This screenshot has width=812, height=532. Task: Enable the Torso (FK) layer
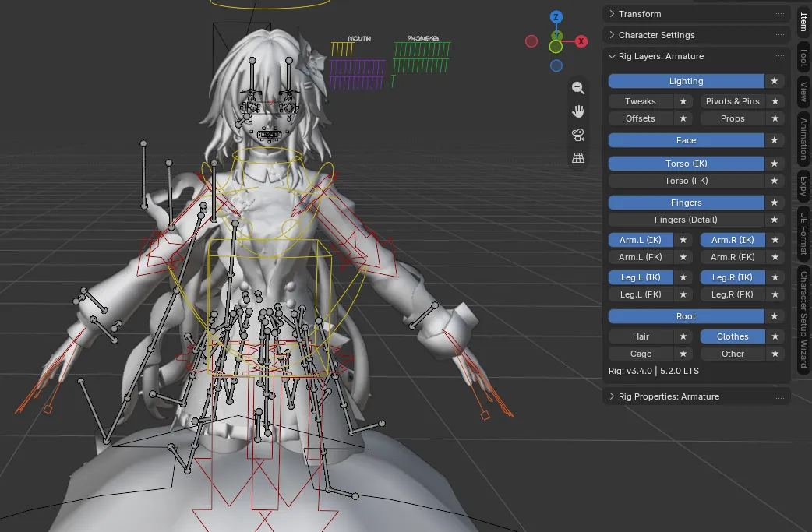tap(687, 181)
